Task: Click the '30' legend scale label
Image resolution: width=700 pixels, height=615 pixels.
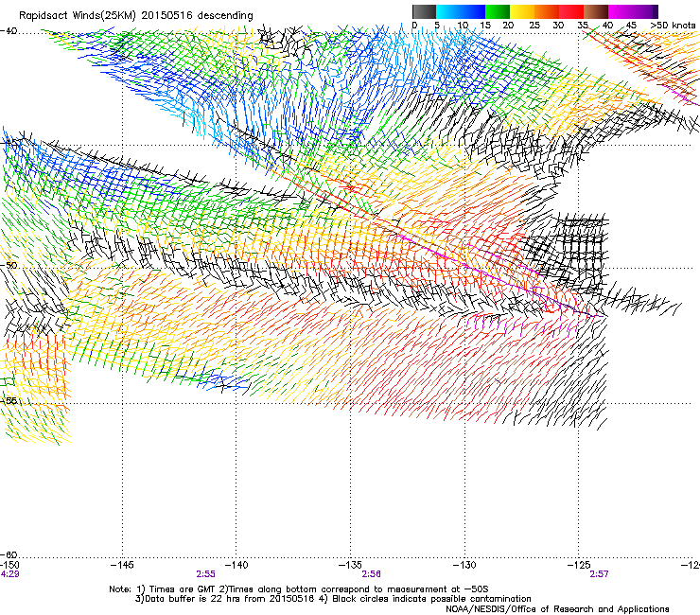Action: click(x=558, y=26)
